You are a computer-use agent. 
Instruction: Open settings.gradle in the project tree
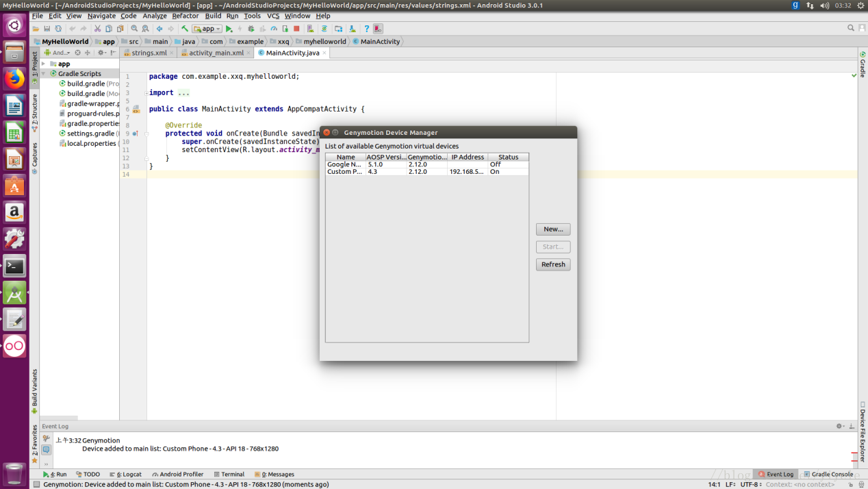click(x=90, y=134)
